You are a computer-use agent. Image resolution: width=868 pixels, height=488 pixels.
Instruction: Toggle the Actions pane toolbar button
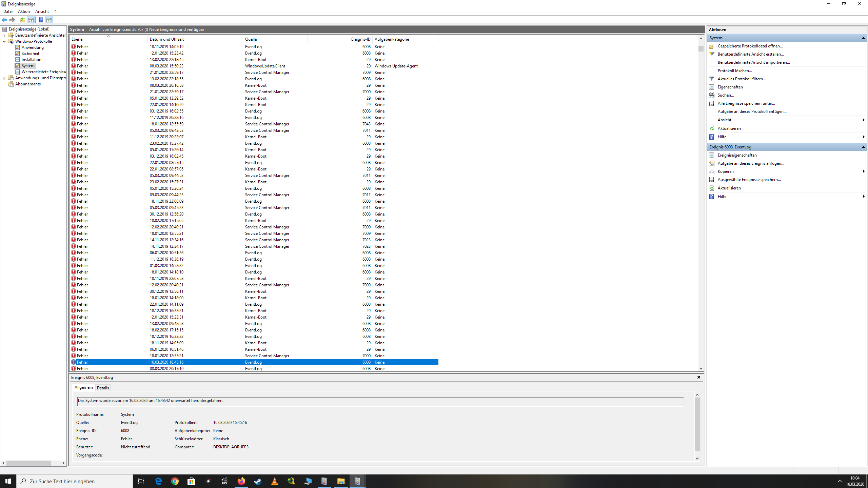click(x=49, y=20)
